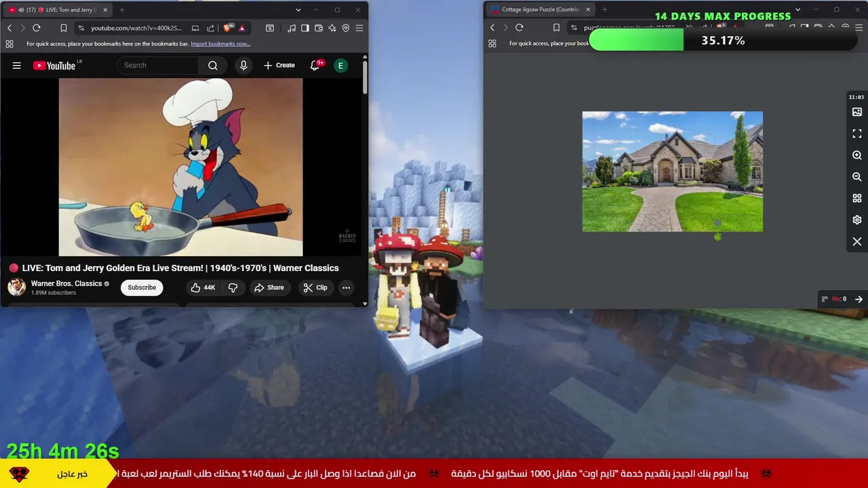Click the Warner Bros. Classics channel avatar

tap(17, 287)
